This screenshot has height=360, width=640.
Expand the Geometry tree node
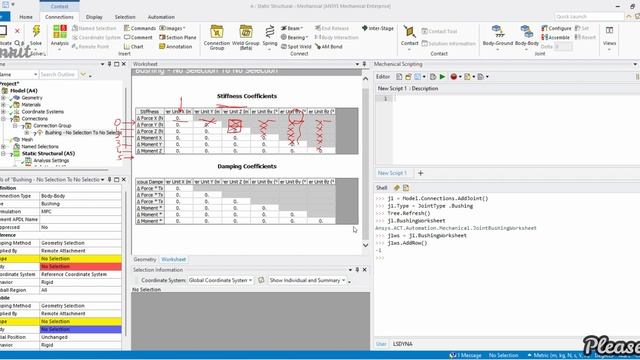pyautogui.click(x=3, y=98)
